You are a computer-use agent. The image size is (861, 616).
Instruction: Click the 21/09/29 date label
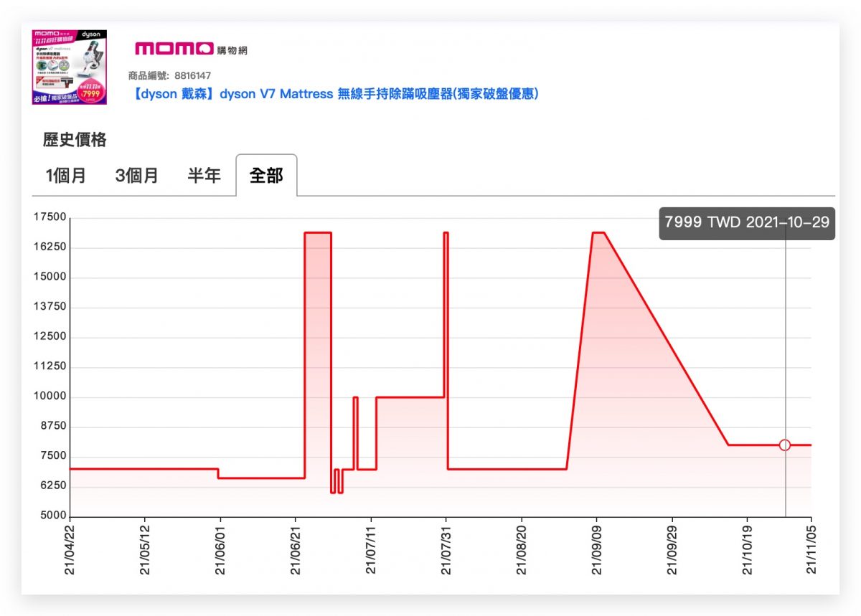point(672,549)
